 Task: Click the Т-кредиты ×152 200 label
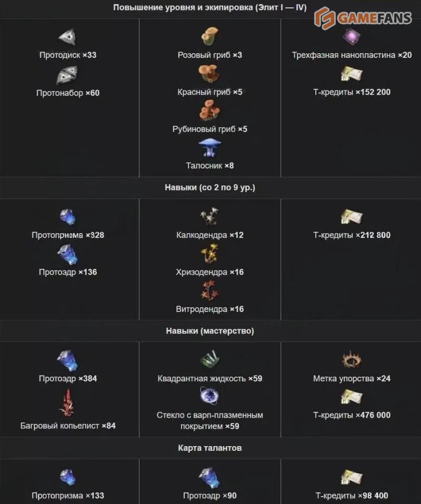[x=352, y=92]
